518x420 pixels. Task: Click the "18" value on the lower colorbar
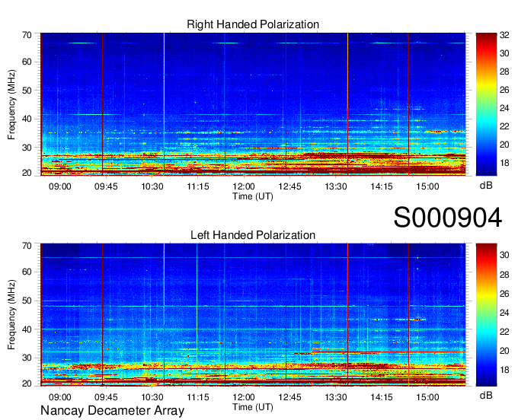504,370
